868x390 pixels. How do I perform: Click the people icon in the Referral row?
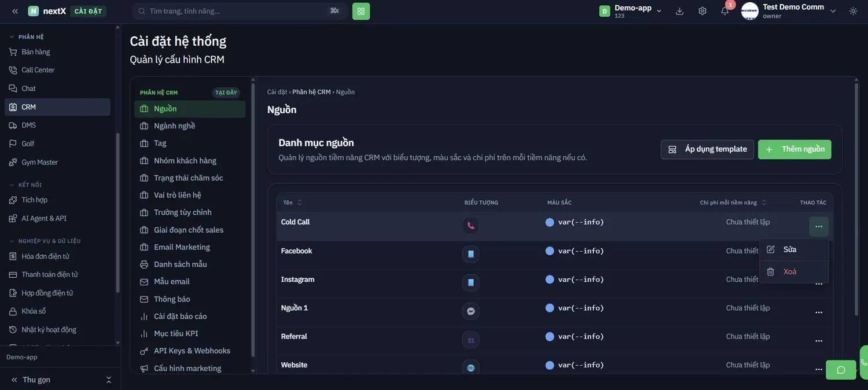point(471,340)
